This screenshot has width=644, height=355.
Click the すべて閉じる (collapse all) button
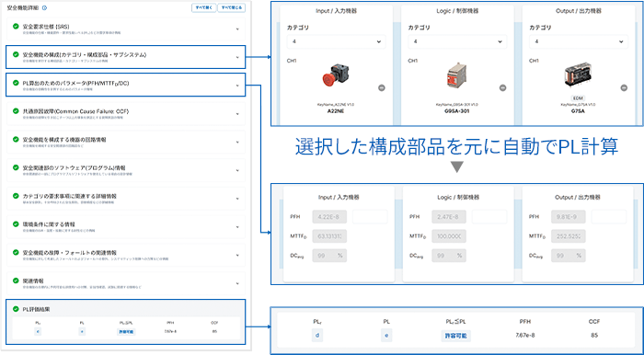point(232,7)
